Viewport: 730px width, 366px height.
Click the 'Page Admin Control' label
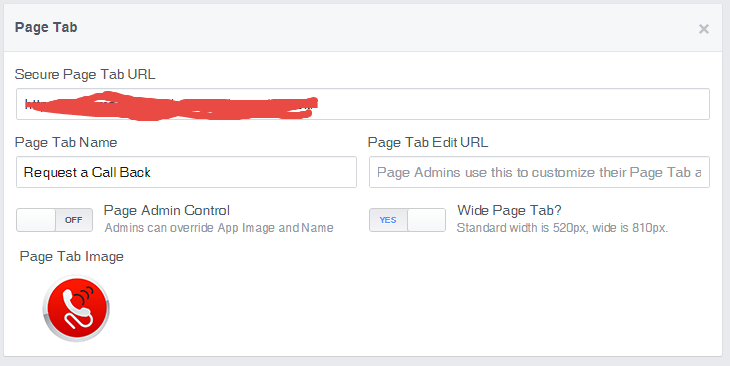click(x=167, y=210)
